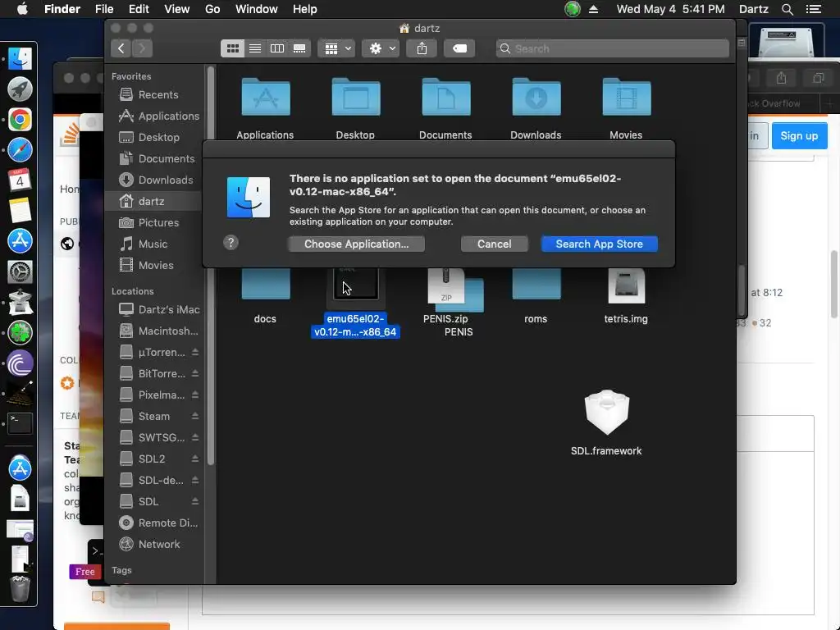The image size is (840, 630).
Task: Select the Desktop folder icon
Action: click(x=356, y=98)
